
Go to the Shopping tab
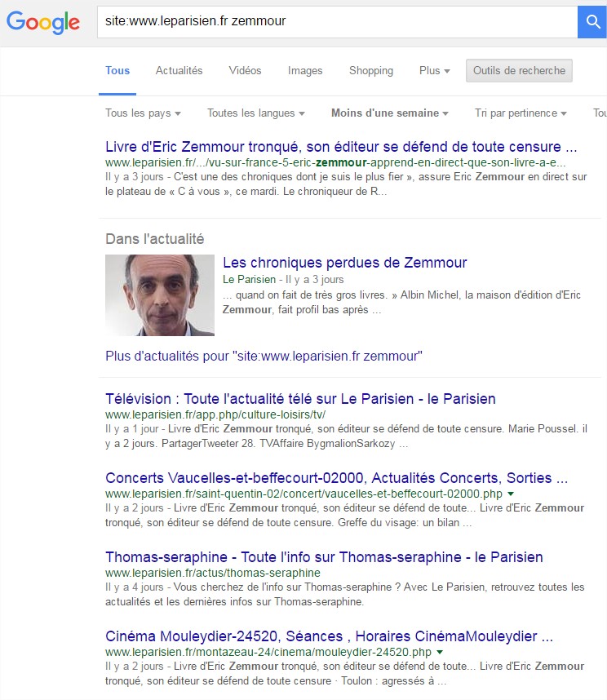371,70
